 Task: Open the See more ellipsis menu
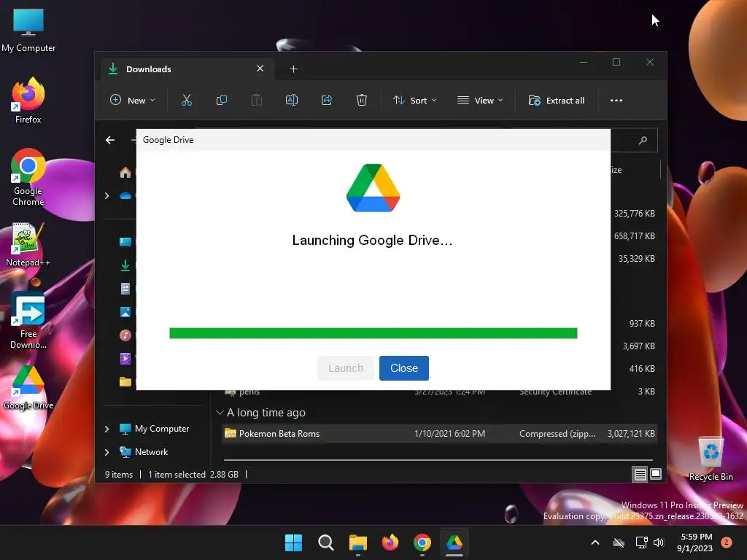[x=616, y=101]
